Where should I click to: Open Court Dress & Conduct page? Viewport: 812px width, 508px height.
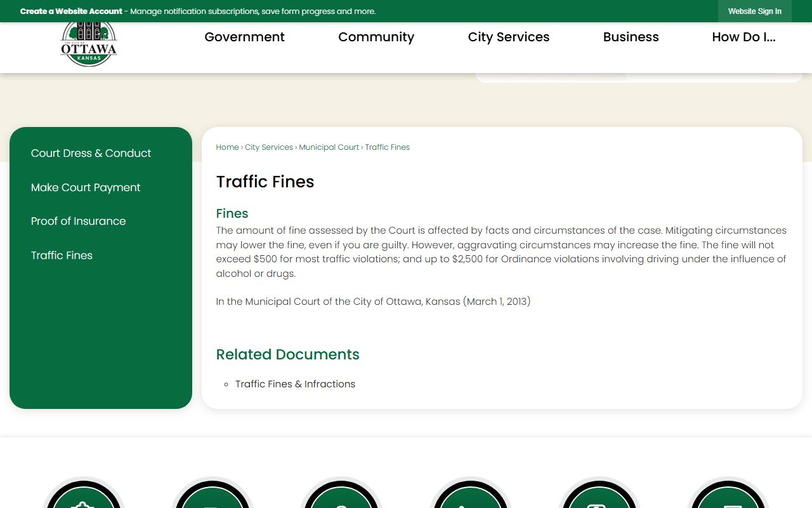[91, 153]
